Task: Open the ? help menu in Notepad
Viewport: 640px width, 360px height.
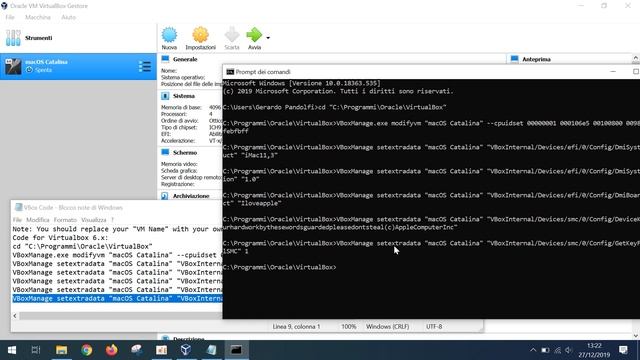Action: coord(112,220)
